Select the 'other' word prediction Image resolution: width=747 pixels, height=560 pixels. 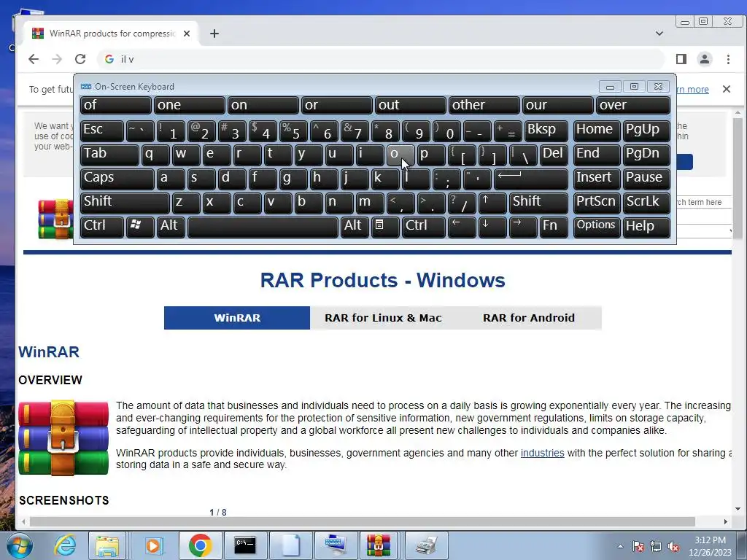tap(484, 105)
